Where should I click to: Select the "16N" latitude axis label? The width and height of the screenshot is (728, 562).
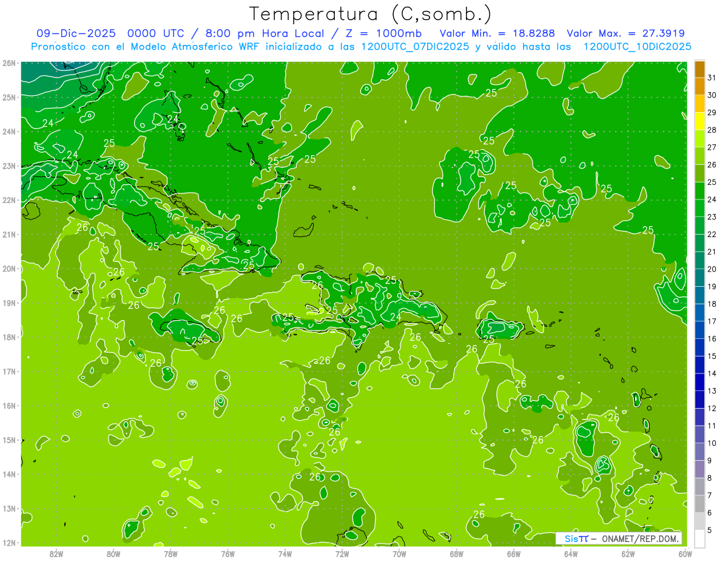pos(8,406)
